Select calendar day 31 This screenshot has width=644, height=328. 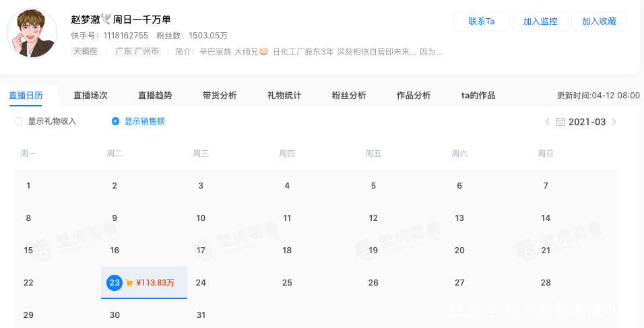pyautogui.click(x=201, y=315)
